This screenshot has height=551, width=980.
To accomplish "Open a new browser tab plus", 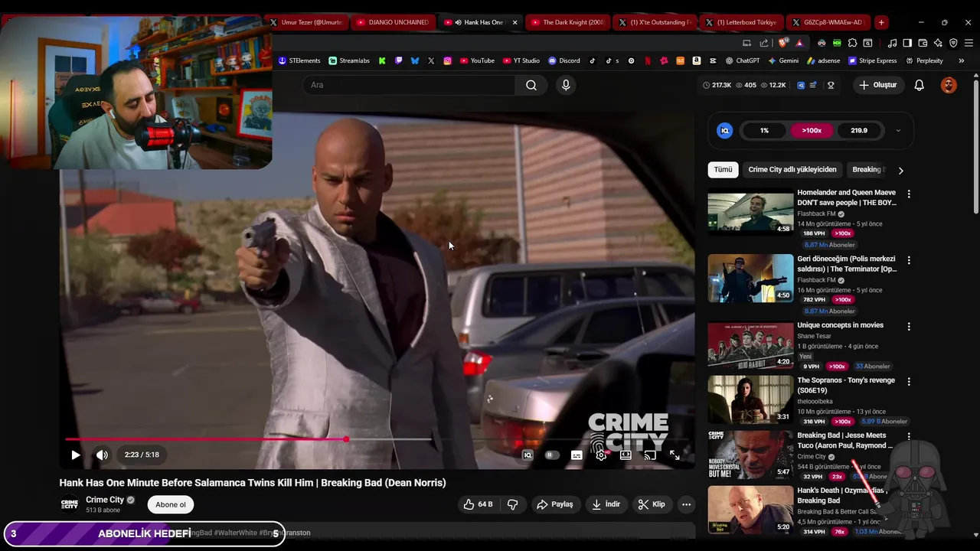I will (x=881, y=22).
